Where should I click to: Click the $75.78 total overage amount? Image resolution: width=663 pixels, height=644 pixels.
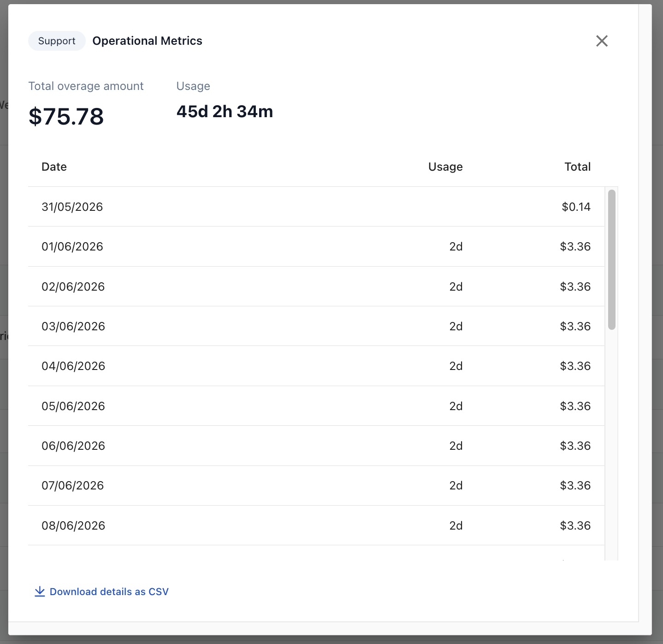66,116
